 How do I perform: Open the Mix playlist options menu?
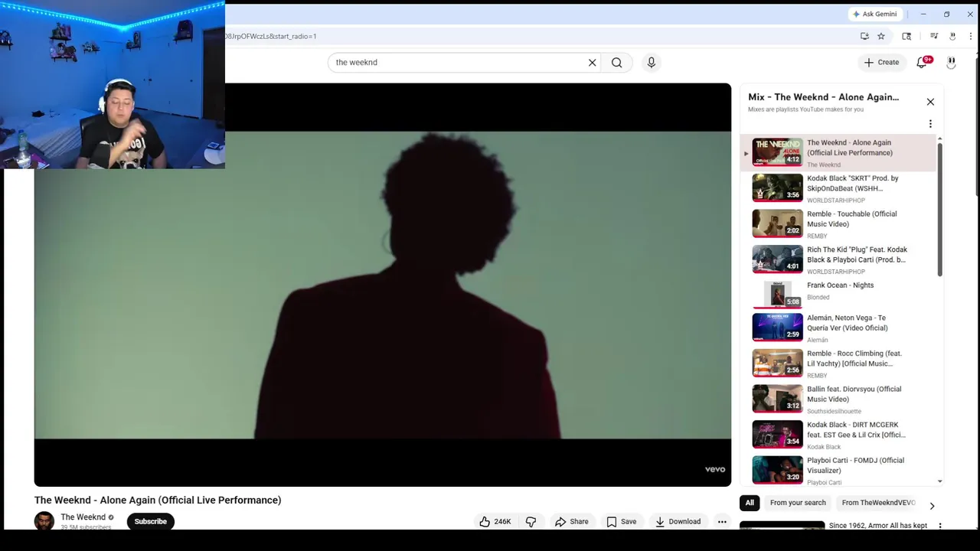[x=930, y=124]
